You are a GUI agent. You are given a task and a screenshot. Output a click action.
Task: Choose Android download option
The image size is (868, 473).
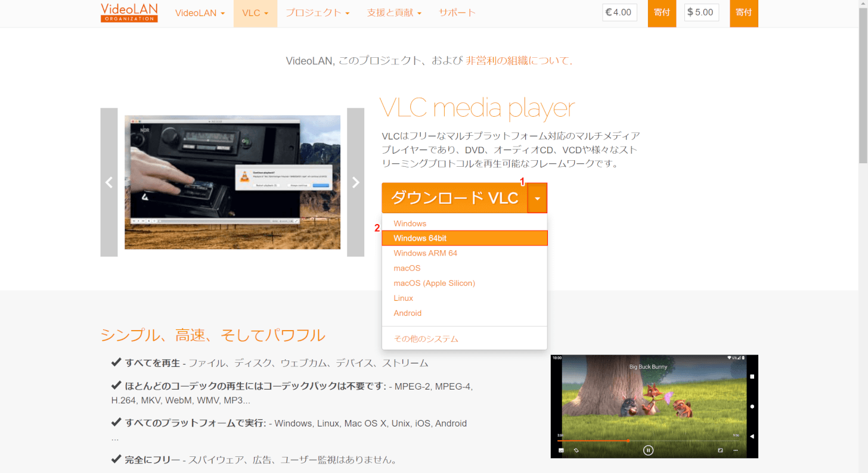pos(464,313)
